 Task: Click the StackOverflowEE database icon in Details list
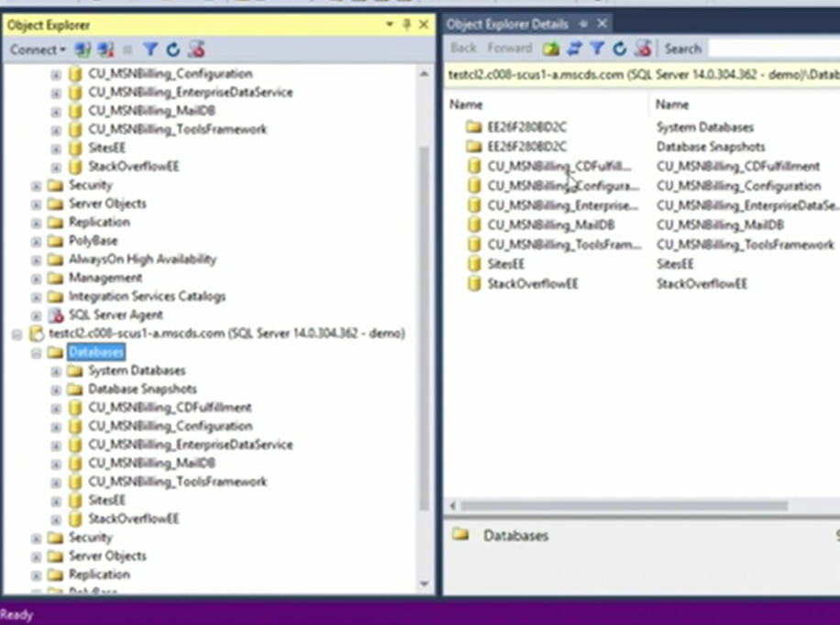coord(474,283)
